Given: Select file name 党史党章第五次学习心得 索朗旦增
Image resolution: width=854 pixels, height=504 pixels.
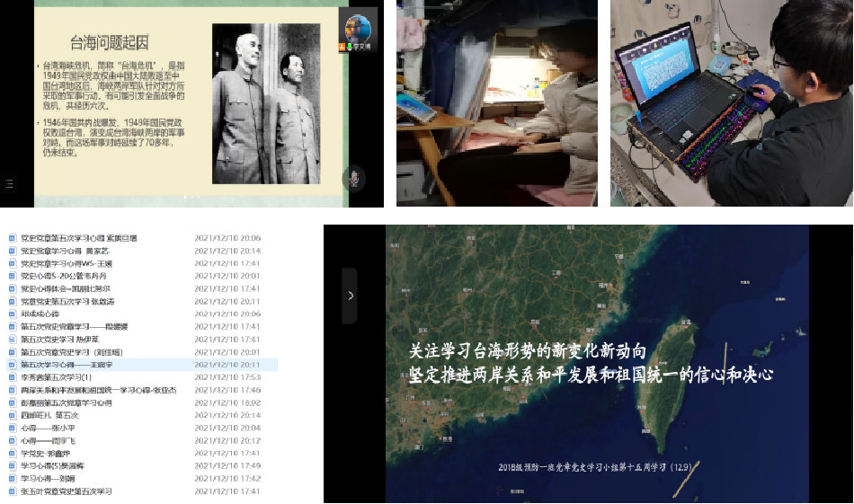Looking at the screenshot, I should [x=79, y=238].
